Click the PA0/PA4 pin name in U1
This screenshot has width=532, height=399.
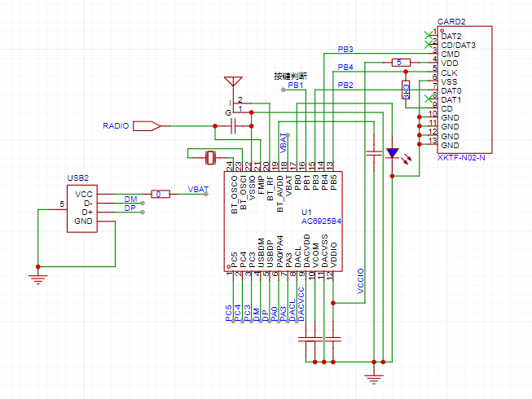[x=279, y=252]
